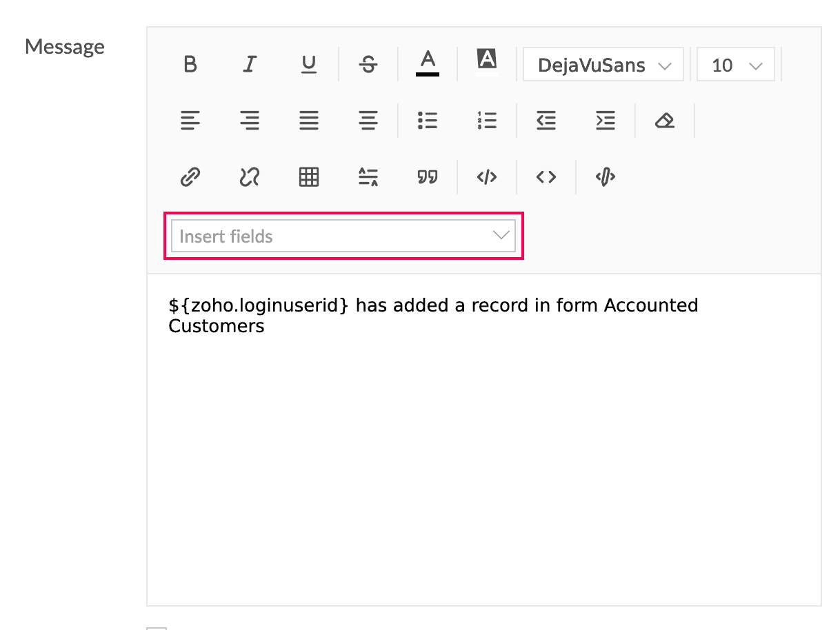The width and height of the screenshot is (840, 630).
Task: Expand the Insert fields dropdown
Action: [x=343, y=236]
